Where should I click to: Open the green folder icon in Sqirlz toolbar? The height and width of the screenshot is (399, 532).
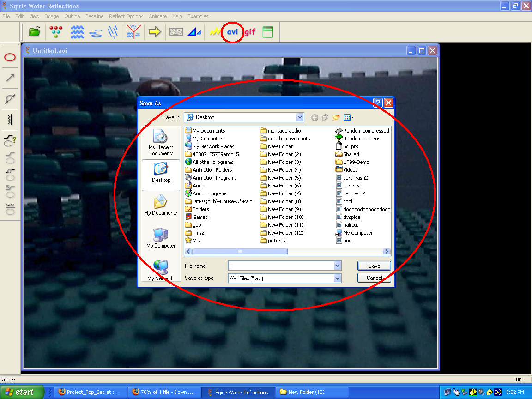35,32
